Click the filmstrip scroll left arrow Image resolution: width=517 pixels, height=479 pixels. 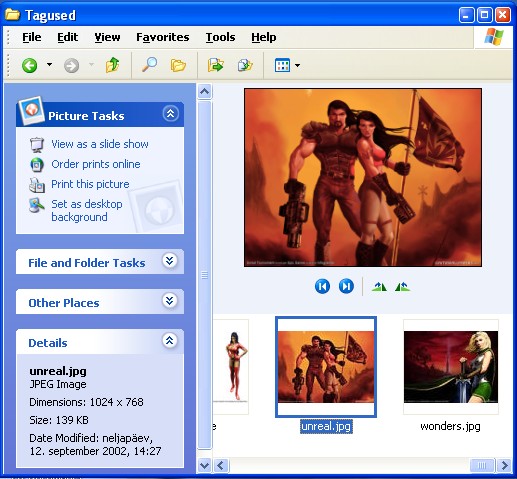click(x=221, y=465)
